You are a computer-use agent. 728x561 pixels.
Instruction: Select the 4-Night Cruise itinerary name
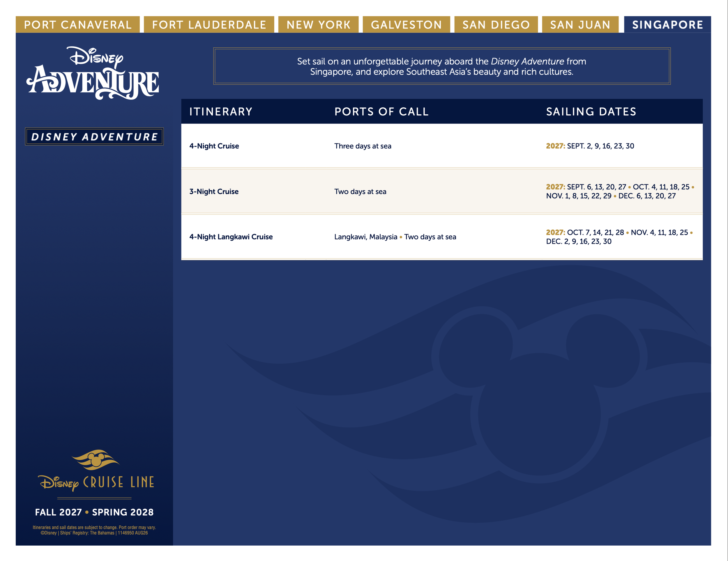coord(214,146)
